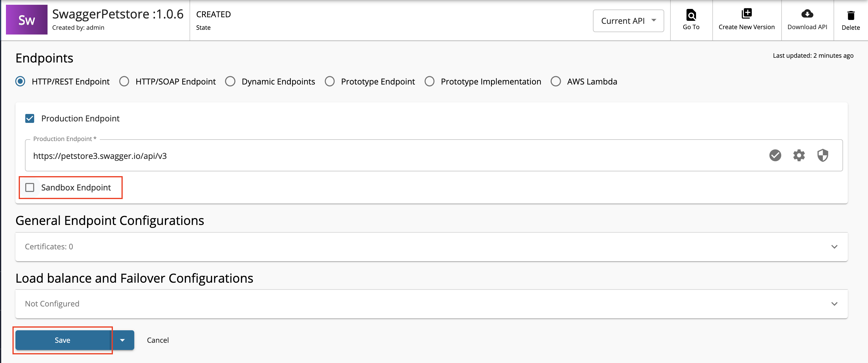Open endpoint security shield icon
The height and width of the screenshot is (363, 868).
click(x=823, y=156)
